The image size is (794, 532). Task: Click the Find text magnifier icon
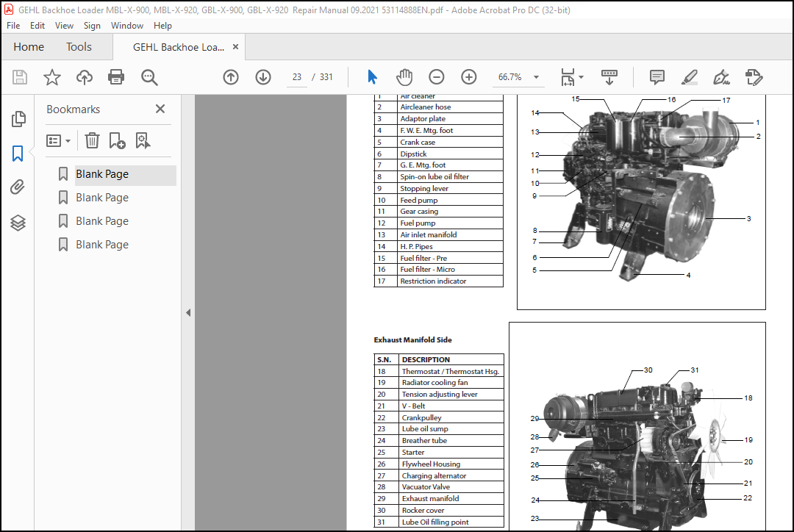(x=149, y=77)
